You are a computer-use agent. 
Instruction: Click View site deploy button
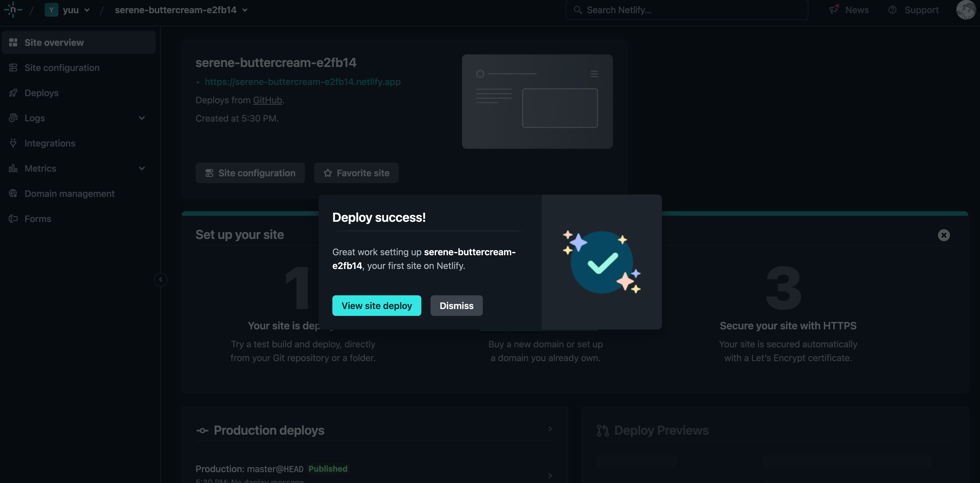click(x=377, y=306)
